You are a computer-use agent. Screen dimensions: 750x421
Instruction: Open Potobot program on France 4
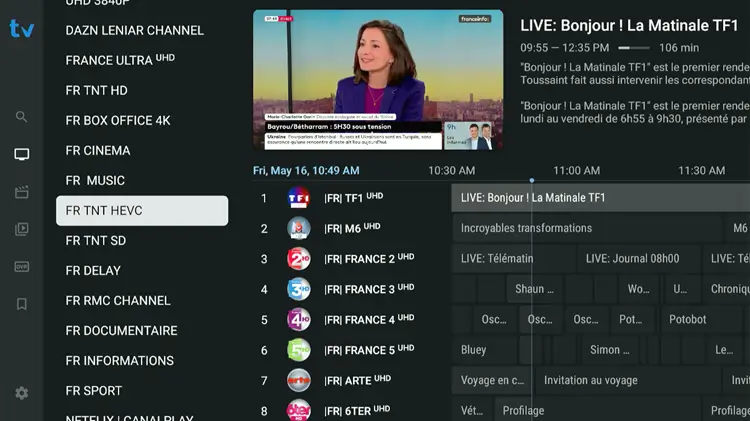click(700, 320)
